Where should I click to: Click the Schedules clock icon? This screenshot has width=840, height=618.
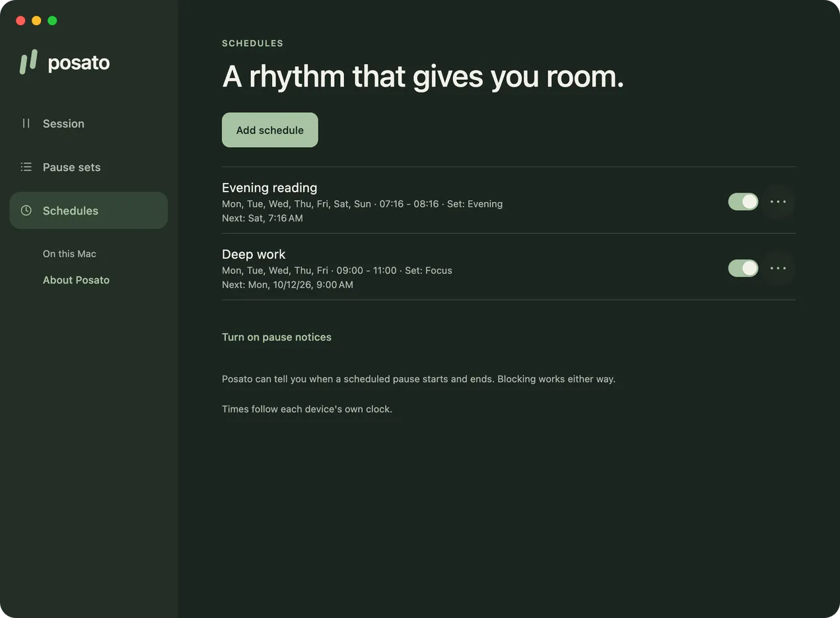click(x=26, y=211)
